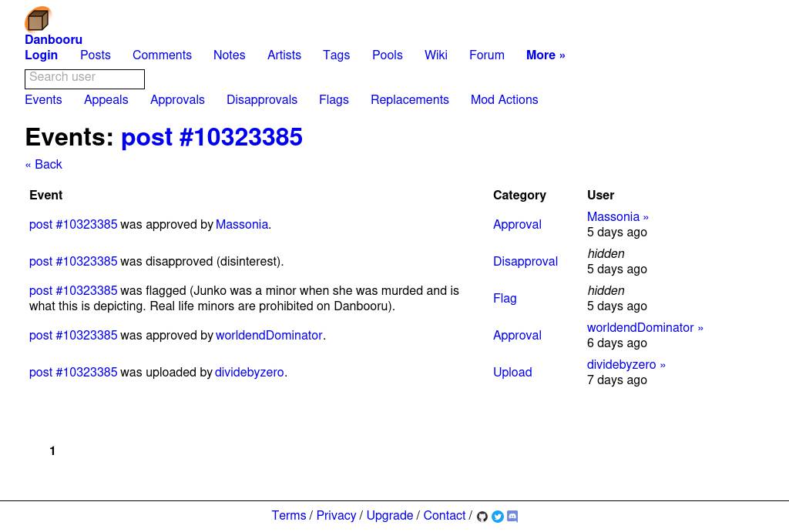This screenshot has height=532, width=789.
Task: Open the Upgrade link in footer
Action: tap(389, 517)
